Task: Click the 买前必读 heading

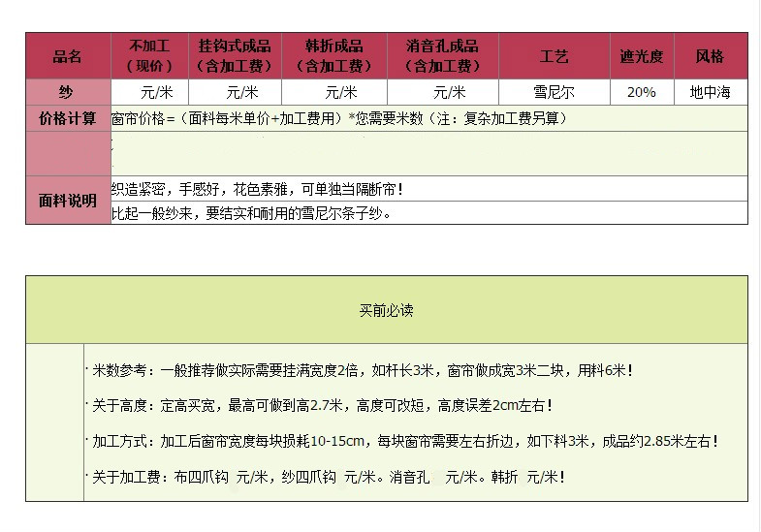Action: pyautogui.click(x=387, y=310)
